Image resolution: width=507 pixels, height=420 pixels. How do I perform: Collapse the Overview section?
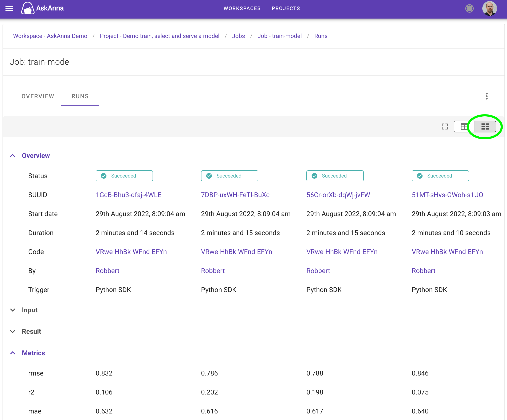[x=13, y=156]
